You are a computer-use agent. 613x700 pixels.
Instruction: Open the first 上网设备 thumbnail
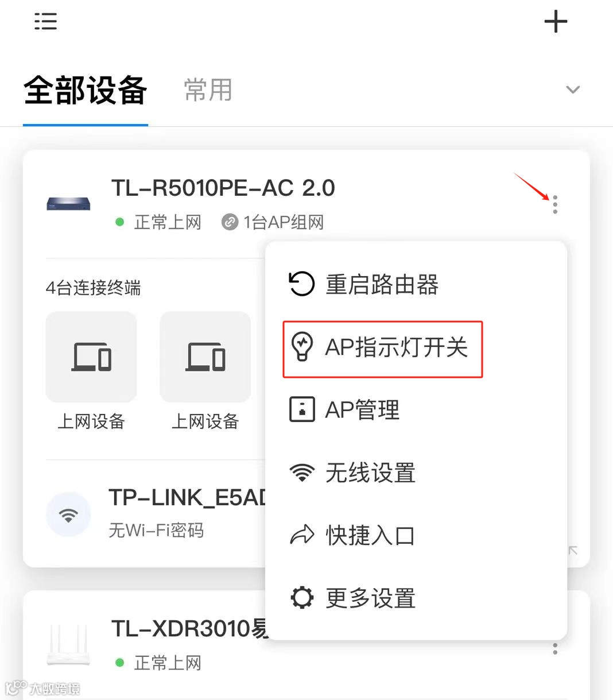91,371
